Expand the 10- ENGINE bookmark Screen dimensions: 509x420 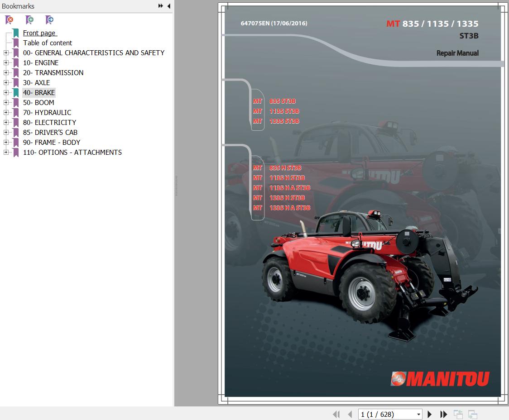[6, 62]
